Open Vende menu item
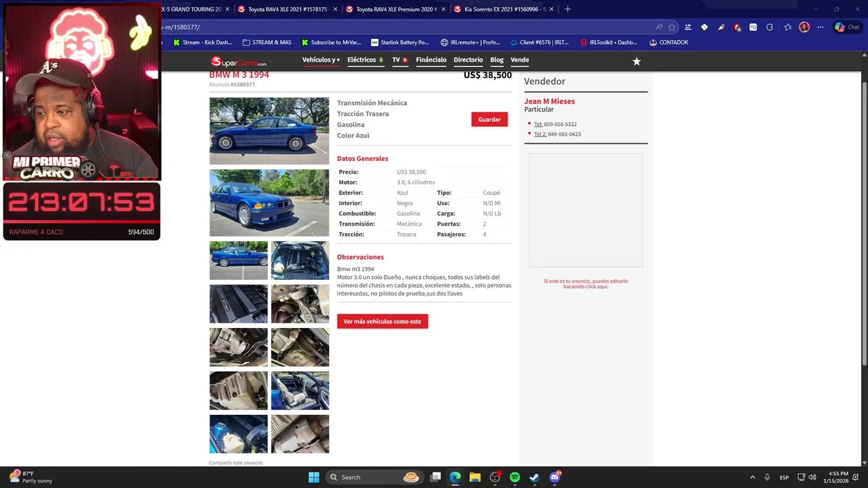 click(519, 60)
